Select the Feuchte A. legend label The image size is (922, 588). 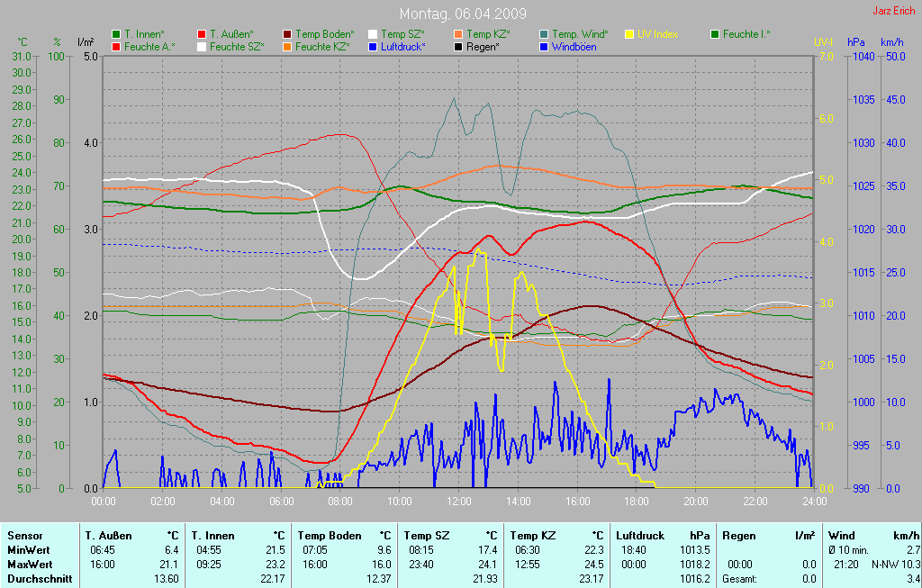pyautogui.click(x=149, y=46)
